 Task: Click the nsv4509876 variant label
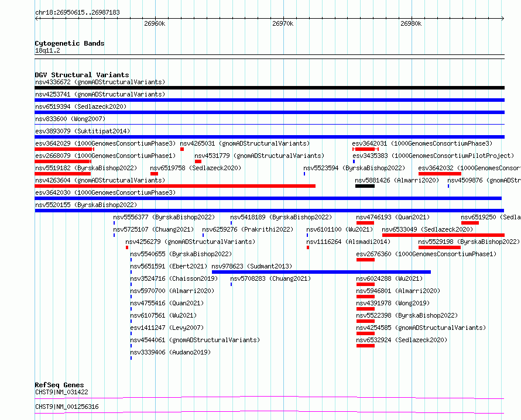tap(484, 180)
